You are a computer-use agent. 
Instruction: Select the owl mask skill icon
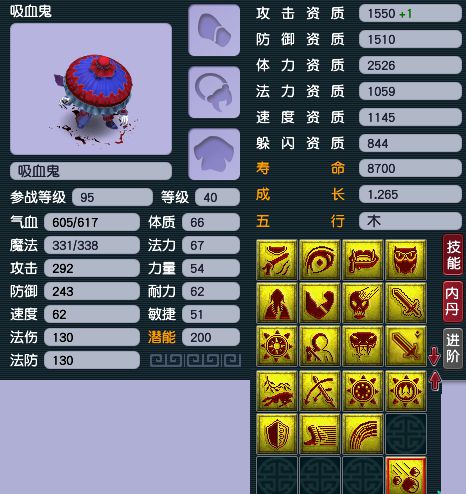406,260
